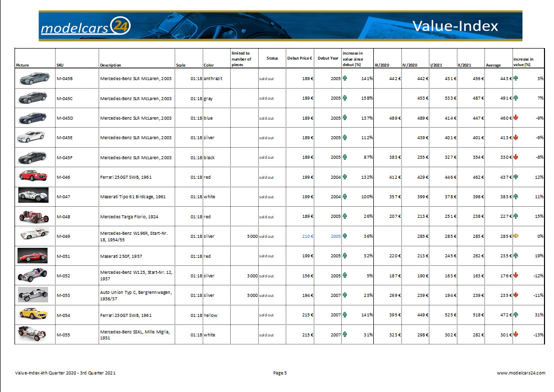This screenshot has width=554, height=392.
Task: Click the green up arrow beside 7% for M-045C
Action: click(516, 98)
